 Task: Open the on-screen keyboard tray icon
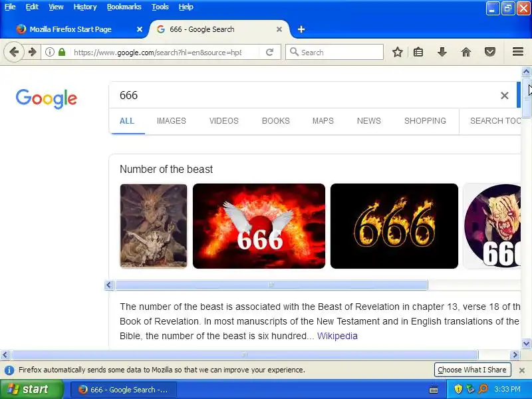click(x=434, y=390)
